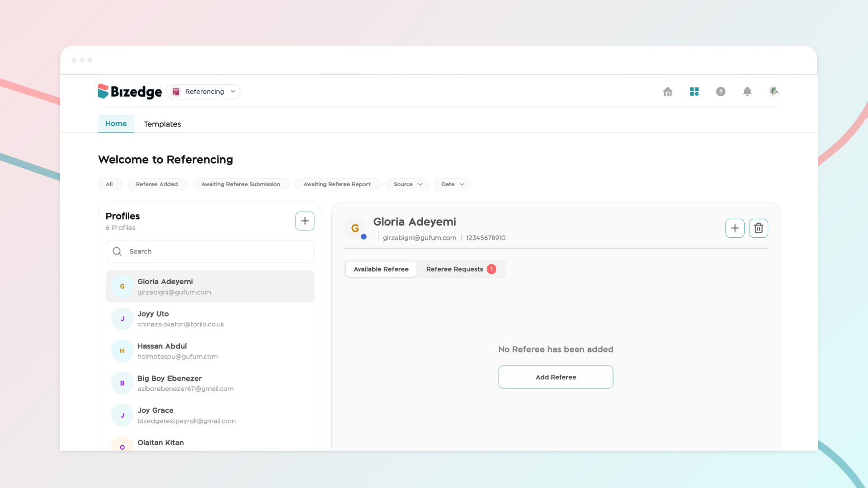This screenshot has width=868, height=488.
Task: Open the notifications bell
Action: point(747,92)
